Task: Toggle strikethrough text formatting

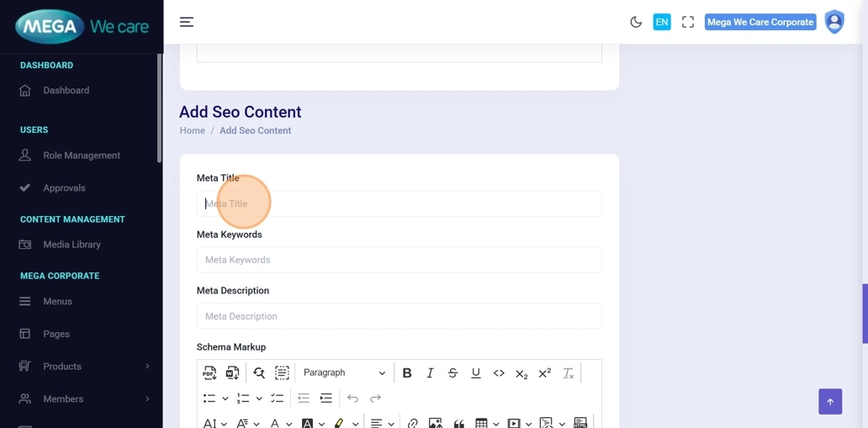Action: [x=453, y=373]
